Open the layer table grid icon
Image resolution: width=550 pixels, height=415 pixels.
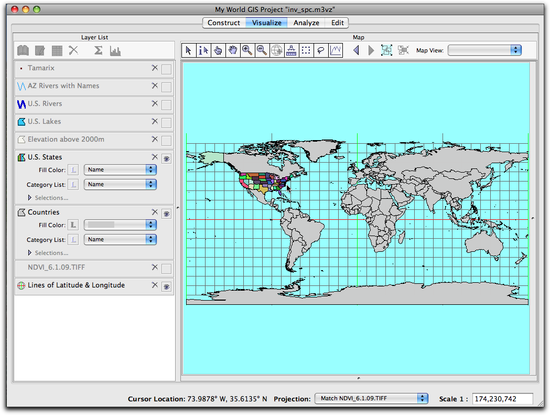(x=57, y=51)
